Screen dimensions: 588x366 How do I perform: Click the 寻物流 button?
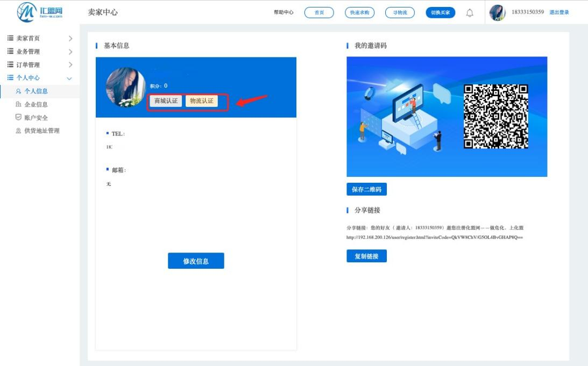click(x=400, y=12)
